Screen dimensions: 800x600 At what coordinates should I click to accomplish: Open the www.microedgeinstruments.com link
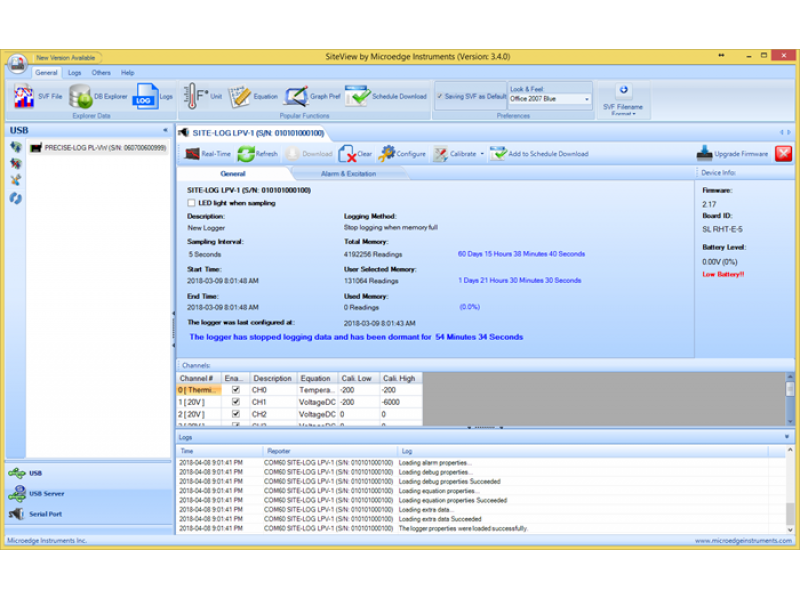743,540
